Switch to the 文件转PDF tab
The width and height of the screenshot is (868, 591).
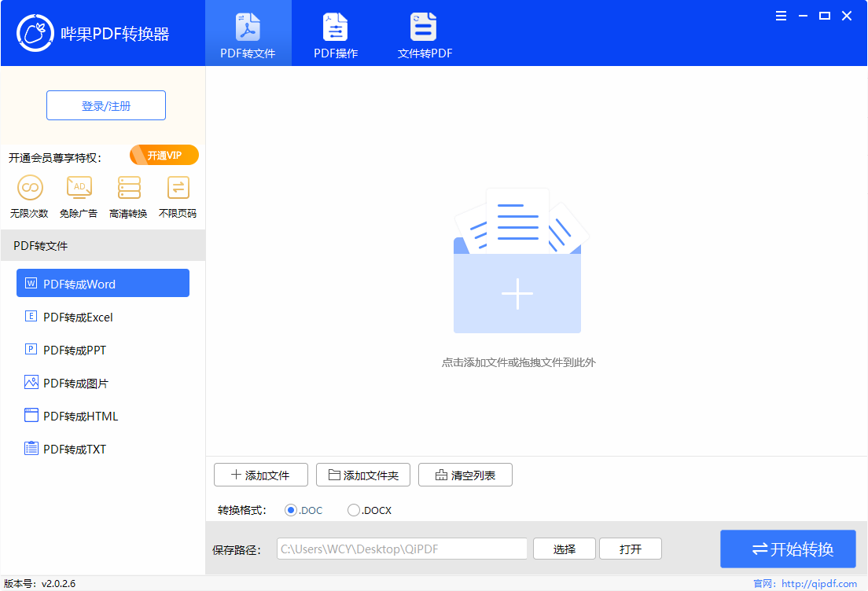[423, 33]
